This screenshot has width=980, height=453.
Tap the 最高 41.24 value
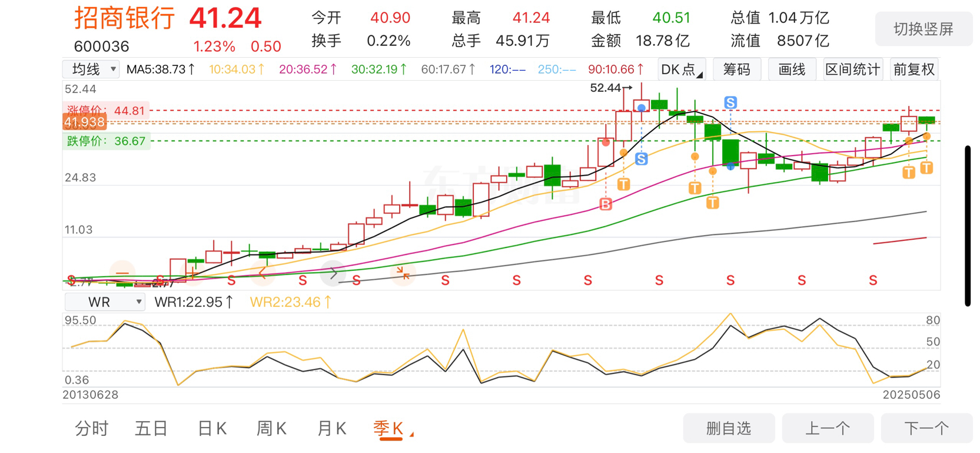[x=531, y=18]
